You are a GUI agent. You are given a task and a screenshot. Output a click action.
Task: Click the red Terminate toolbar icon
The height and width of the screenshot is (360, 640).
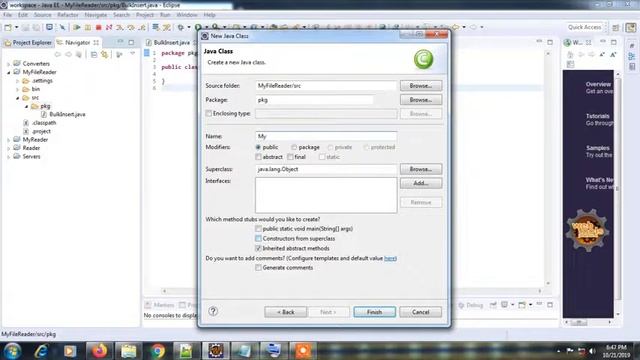tap(98, 27)
